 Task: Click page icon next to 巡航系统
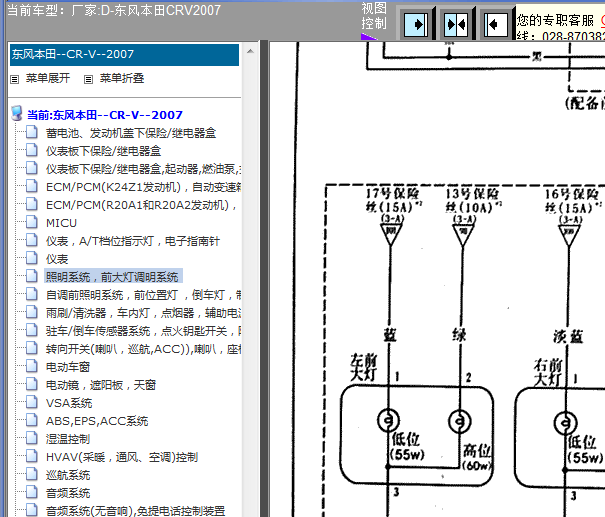[32, 475]
